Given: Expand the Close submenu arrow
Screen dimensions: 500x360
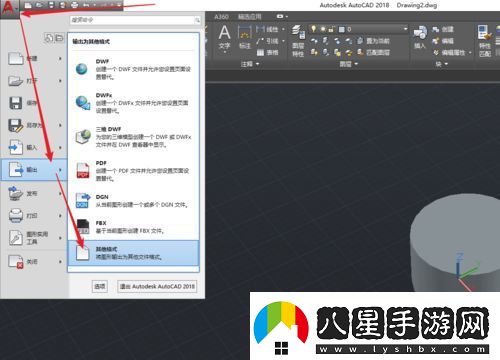Looking at the screenshot, I should pyautogui.click(x=60, y=262).
